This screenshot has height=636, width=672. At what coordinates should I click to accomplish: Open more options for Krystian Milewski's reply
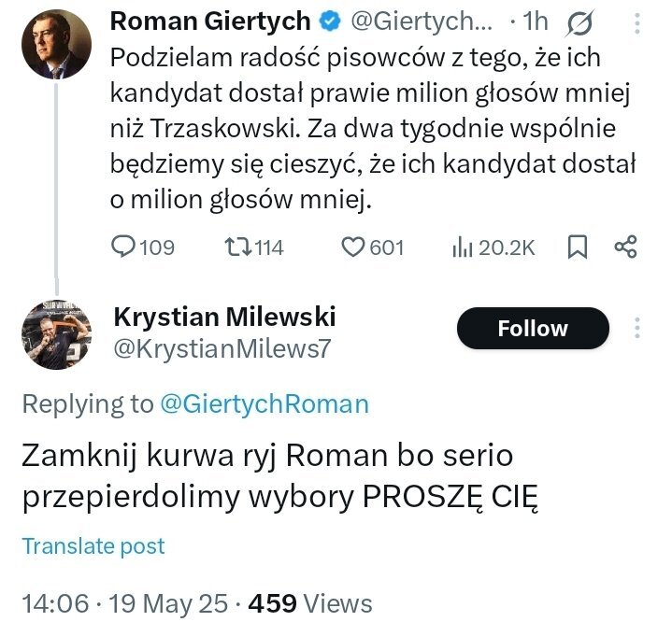pos(638,329)
